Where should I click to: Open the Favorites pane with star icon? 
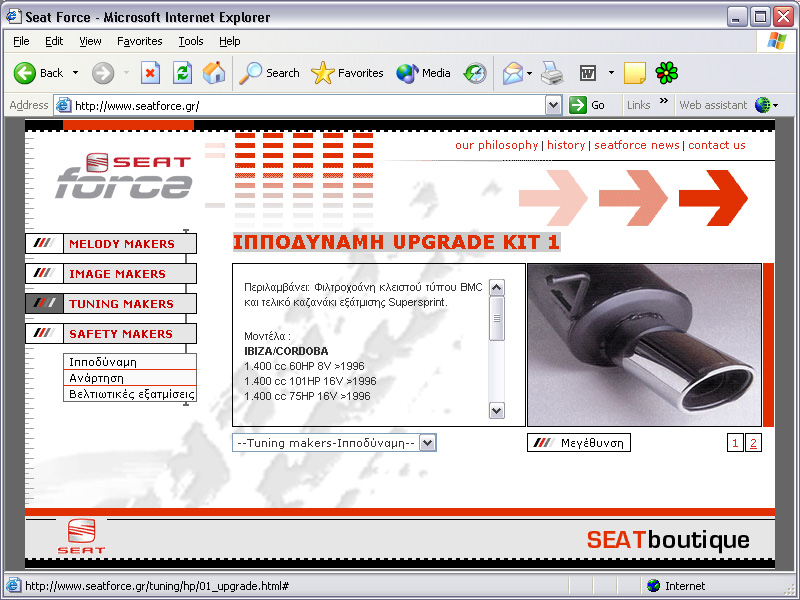(347, 73)
